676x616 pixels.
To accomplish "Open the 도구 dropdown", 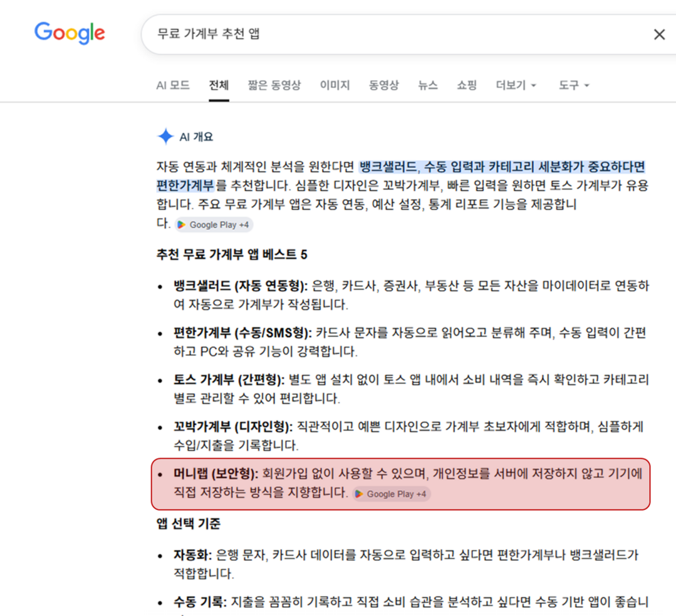I will pos(574,85).
